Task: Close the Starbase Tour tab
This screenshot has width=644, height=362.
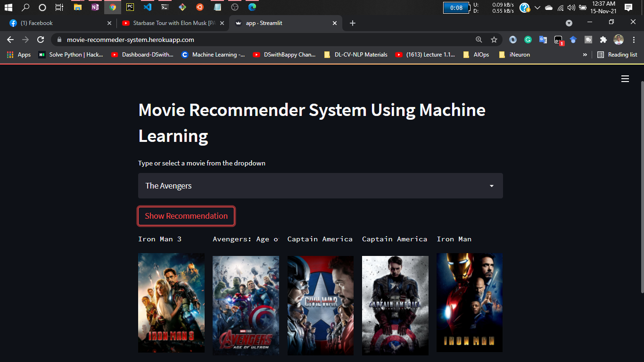Action: coord(222,23)
